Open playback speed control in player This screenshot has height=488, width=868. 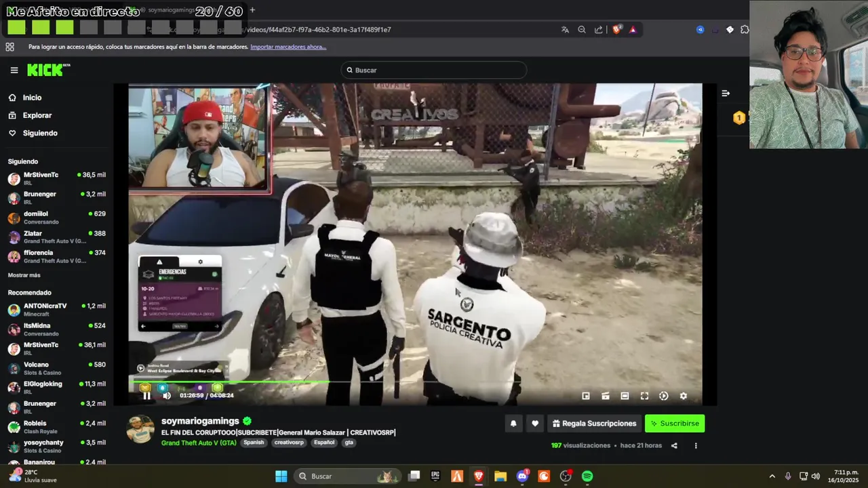[x=664, y=396]
